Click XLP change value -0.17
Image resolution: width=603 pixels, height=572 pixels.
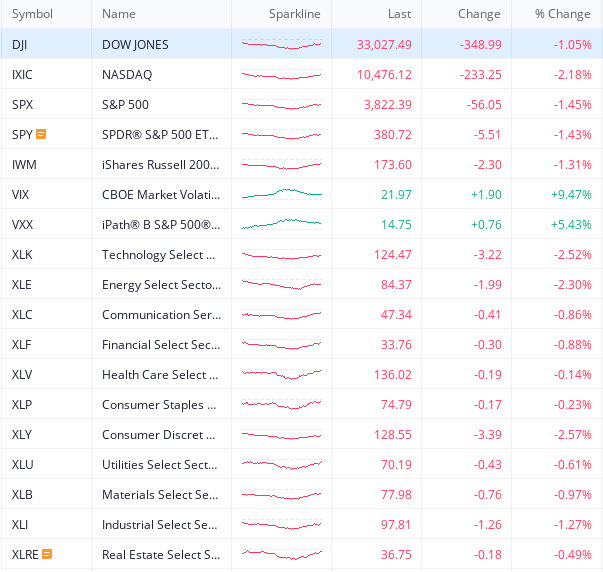tap(487, 404)
